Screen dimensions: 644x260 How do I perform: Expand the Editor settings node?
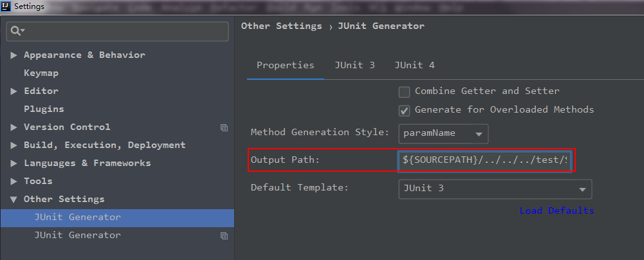[x=14, y=91]
